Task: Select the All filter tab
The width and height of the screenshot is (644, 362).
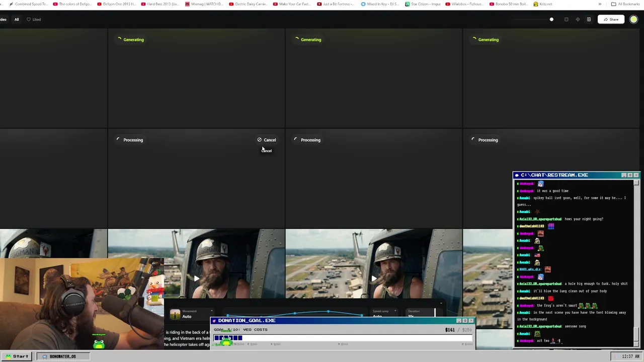Action: click(17, 20)
